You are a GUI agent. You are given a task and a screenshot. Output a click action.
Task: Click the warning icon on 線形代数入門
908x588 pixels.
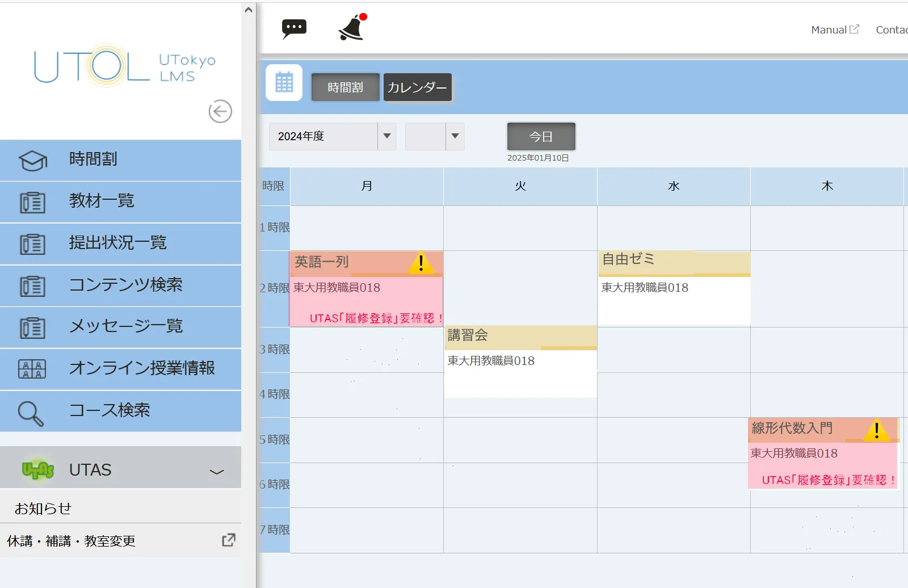point(877,430)
